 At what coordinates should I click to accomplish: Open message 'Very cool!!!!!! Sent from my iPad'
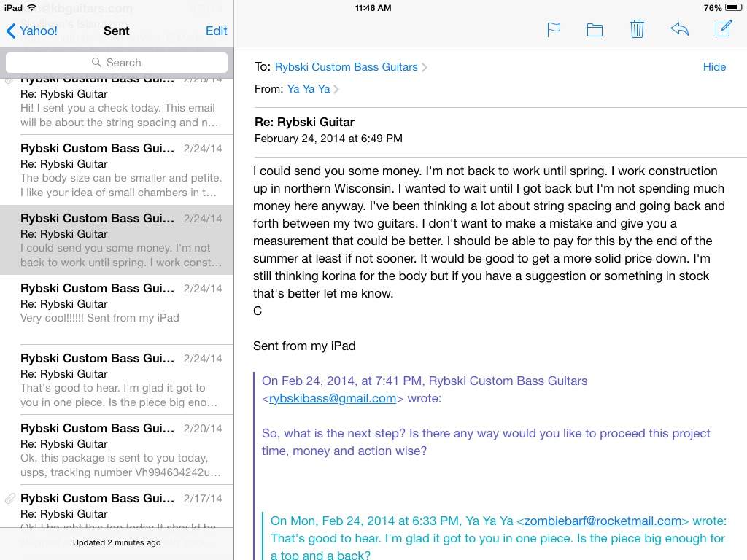[117, 310]
